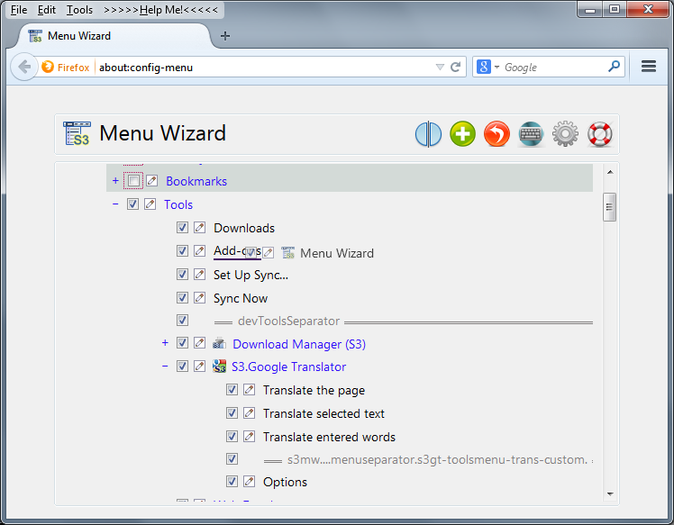This screenshot has width=674, height=525.
Task: Edit the Sync Now item pencil icon
Action: click(x=199, y=298)
